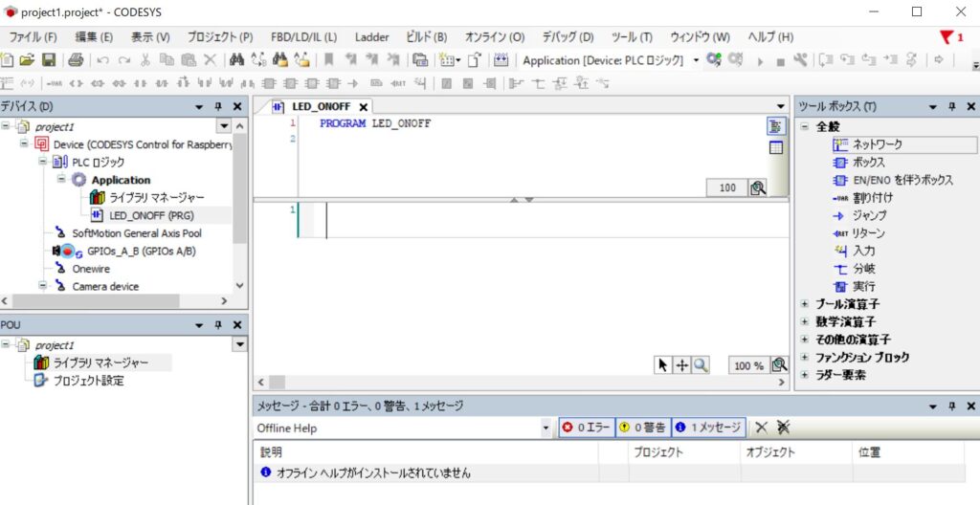The height and width of the screenshot is (505, 980).
Task: Toggle the 0 警告 message filter
Action: (641, 428)
